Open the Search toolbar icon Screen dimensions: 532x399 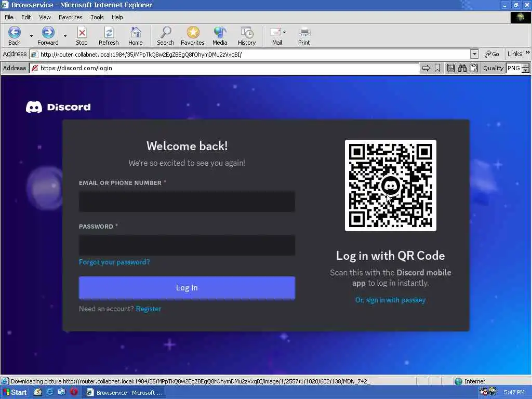[166, 33]
